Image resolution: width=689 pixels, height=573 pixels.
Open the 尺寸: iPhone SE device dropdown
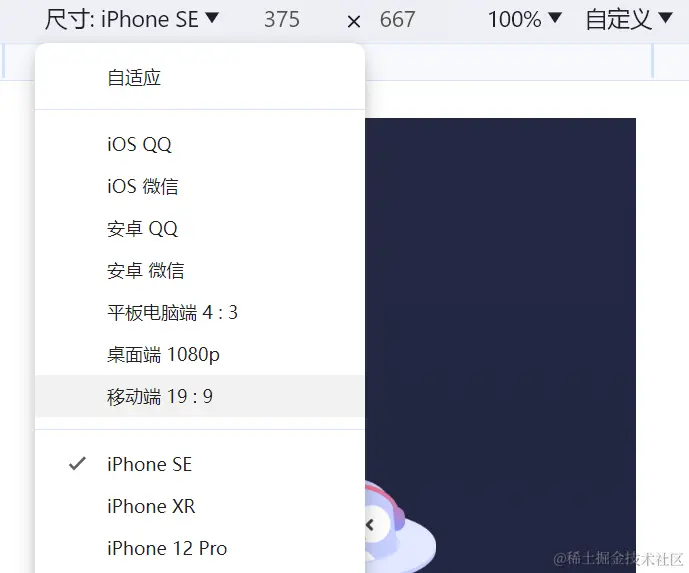pyautogui.click(x=132, y=19)
